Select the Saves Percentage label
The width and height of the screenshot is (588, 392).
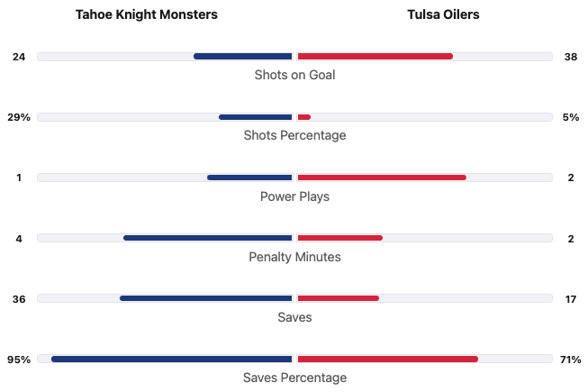click(294, 378)
